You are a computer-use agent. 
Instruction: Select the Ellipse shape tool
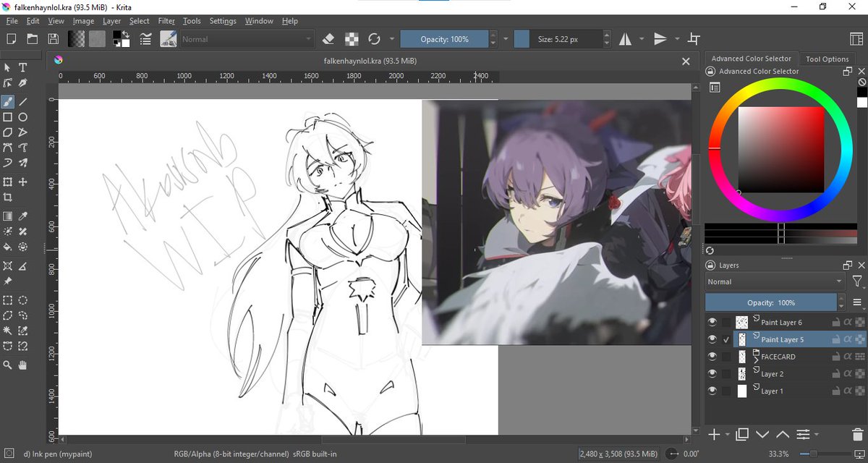click(x=22, y=116)
